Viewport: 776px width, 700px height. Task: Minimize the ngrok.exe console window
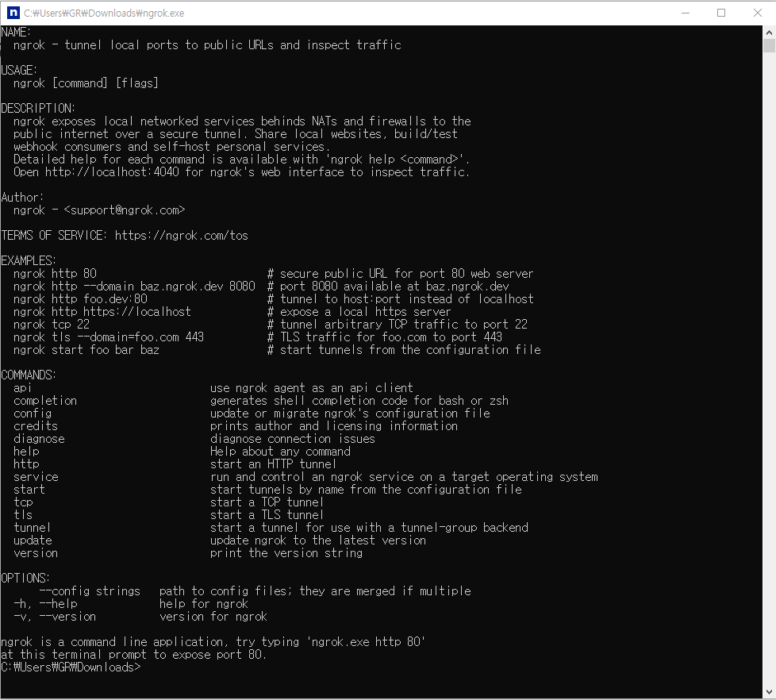686,13
